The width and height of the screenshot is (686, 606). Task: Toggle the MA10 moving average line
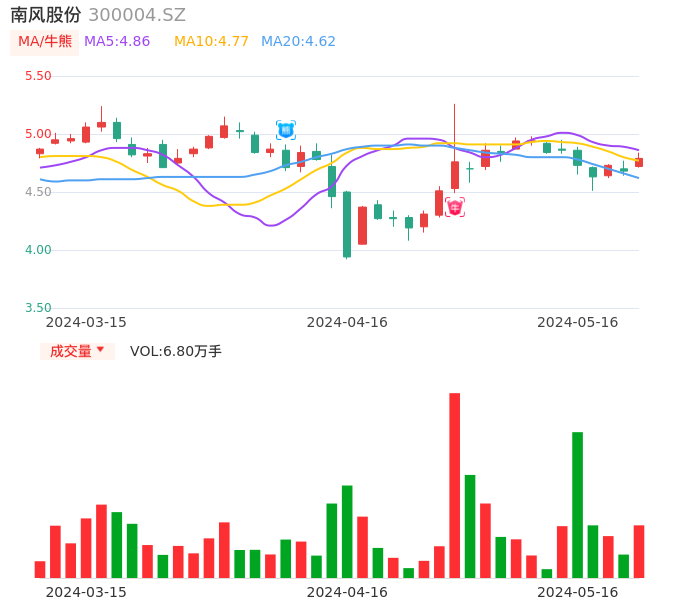(x=211, y=42)
